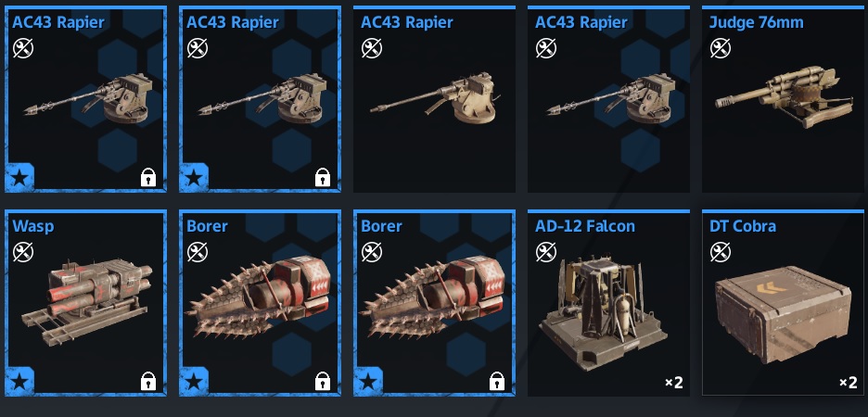Click the star badge on the left Borer card
Image resolution: width=868 pixels, height=417 pixels.
(195, 381)
